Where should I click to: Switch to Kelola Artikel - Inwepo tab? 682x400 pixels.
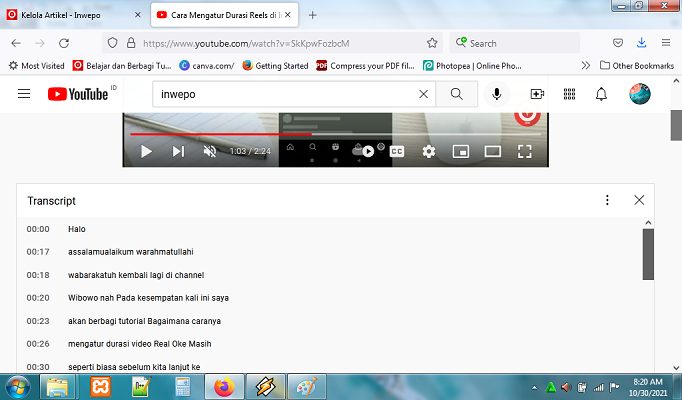click(x=74, y=15)
